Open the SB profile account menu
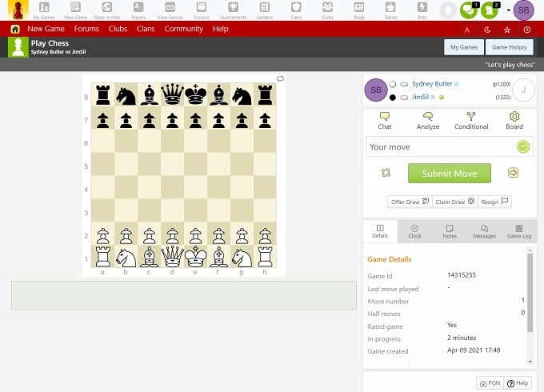 pyautogui.click(x=523, y=10)
